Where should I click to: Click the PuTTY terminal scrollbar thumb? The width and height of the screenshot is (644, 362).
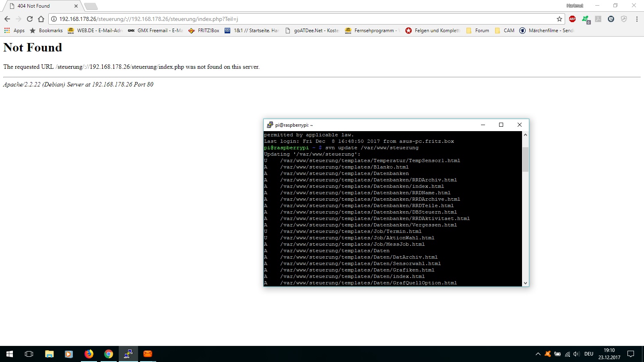[525, 159]
